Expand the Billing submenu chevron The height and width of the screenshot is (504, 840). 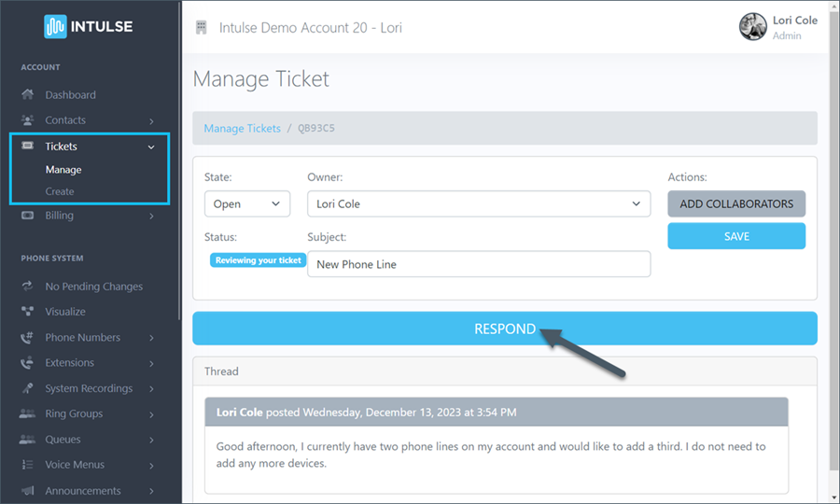click(151, 216)
